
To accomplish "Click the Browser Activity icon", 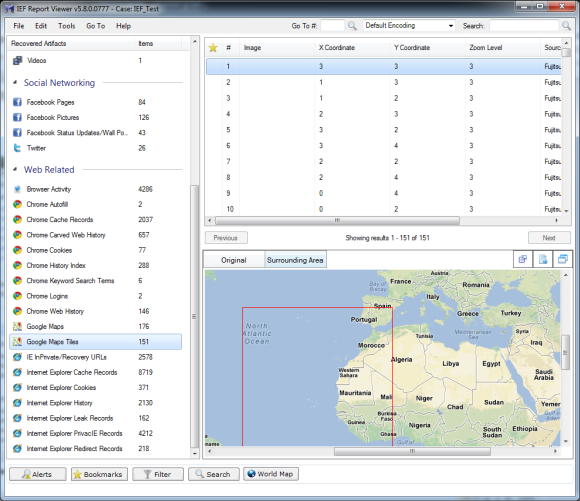I will [17, 189].
